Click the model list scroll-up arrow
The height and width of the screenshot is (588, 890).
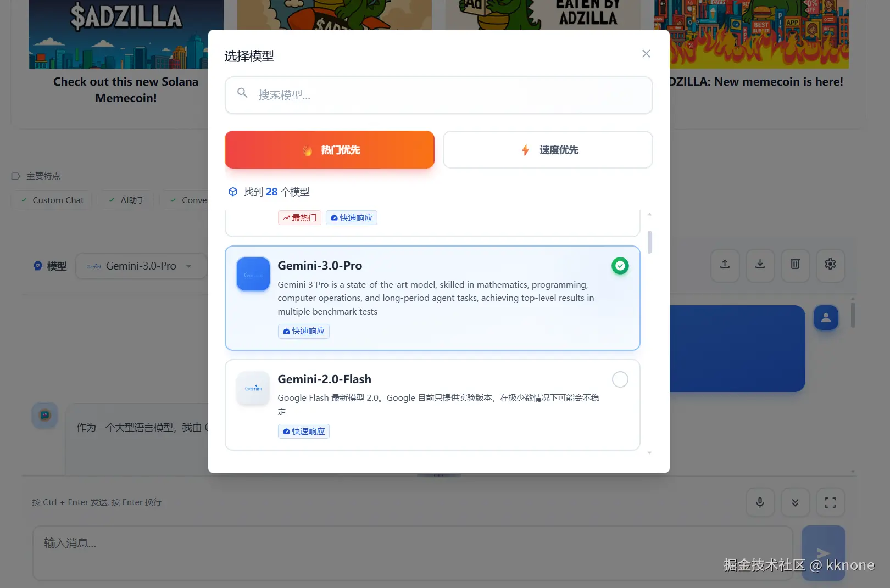pyautogui.click(x=649, y=214)
